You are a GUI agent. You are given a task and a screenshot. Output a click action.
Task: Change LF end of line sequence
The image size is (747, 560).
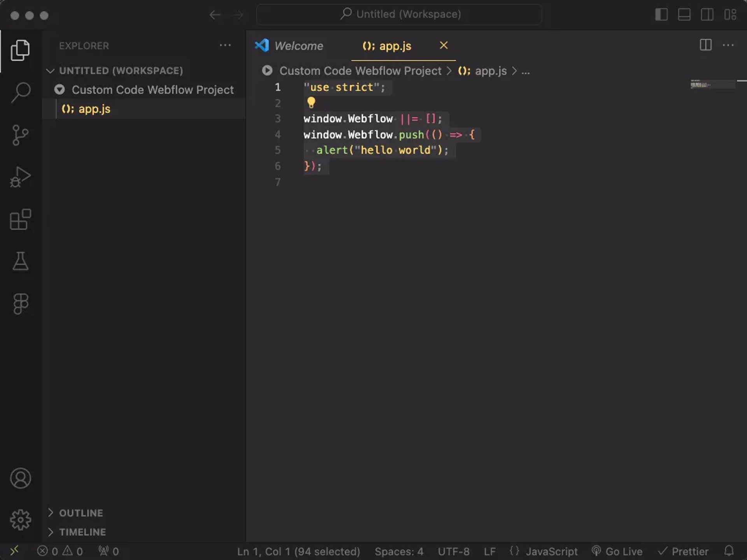[x=490, y=551]
